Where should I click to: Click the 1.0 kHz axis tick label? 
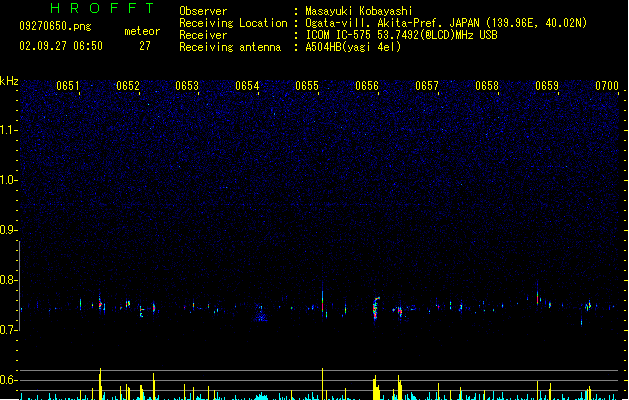8,180
